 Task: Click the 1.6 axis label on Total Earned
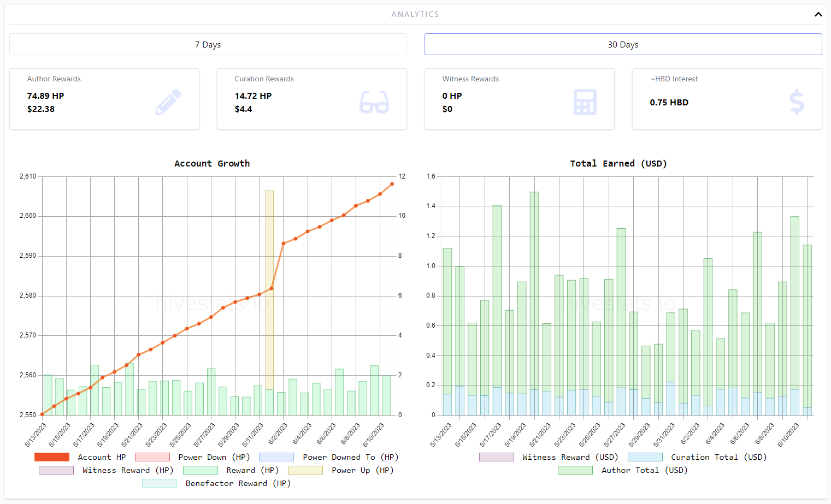click(x=431, y=176)
